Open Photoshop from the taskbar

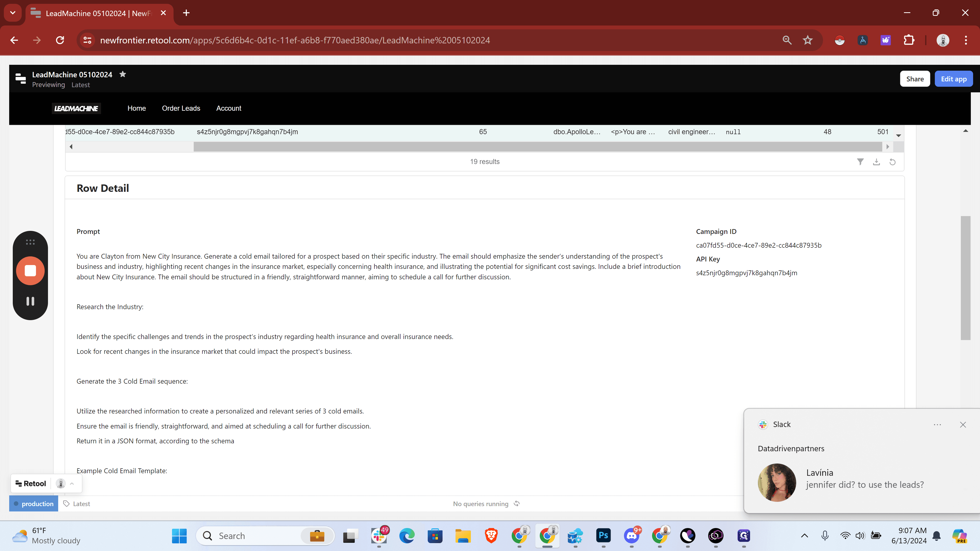coord(603,536)
